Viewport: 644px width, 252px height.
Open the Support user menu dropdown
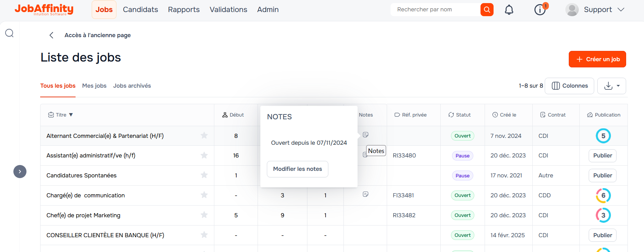pos(621,10)
